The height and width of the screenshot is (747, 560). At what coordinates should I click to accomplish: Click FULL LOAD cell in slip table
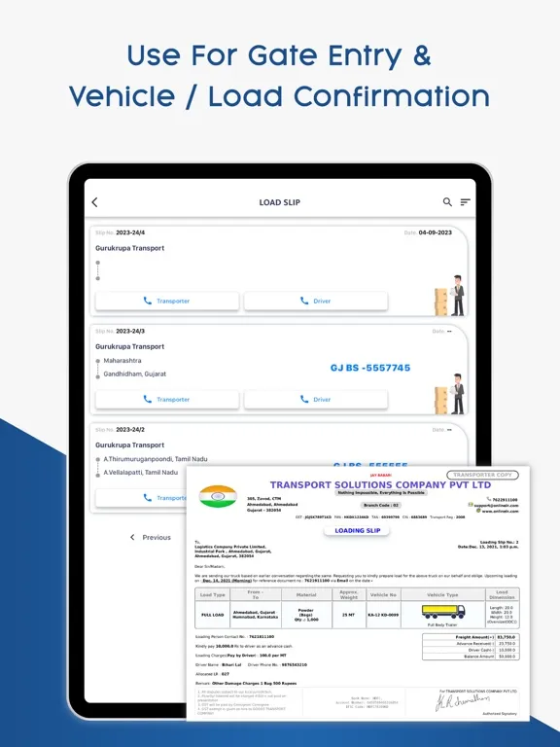(212, 615)
